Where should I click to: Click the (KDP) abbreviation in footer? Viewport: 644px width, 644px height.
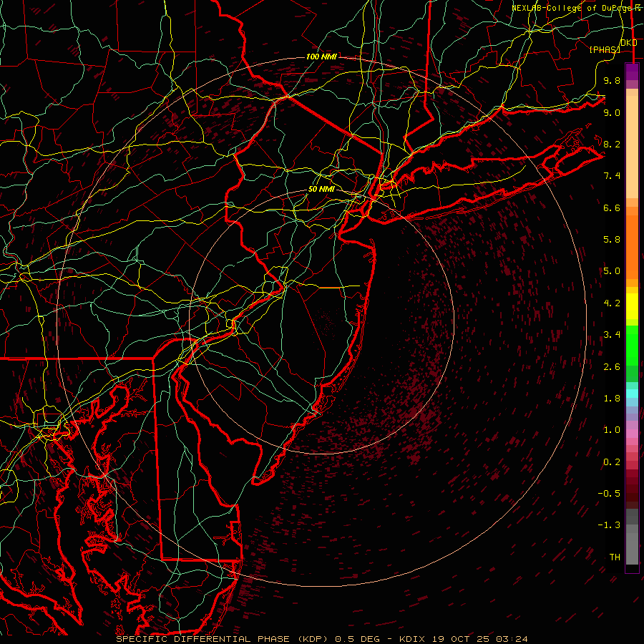[x=315, y=639]
